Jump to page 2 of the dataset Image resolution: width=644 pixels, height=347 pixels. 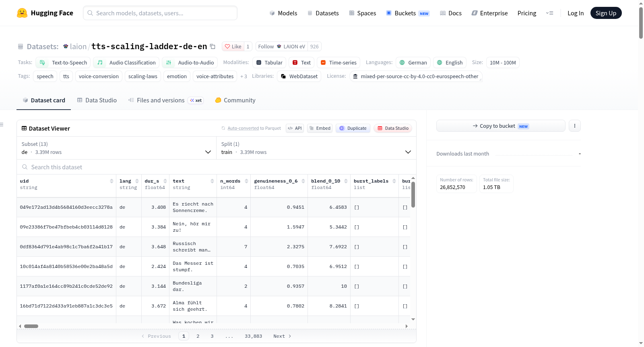(198, 336)
